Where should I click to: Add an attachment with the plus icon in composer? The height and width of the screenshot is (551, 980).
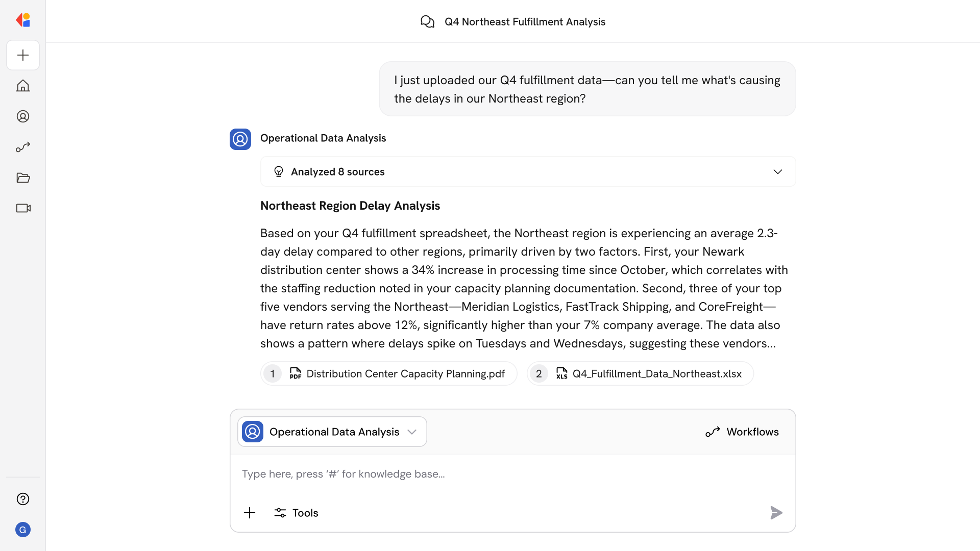(250, 513)
